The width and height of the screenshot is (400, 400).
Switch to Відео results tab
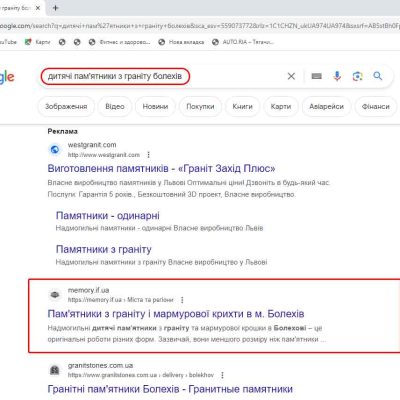coord(115,107)
